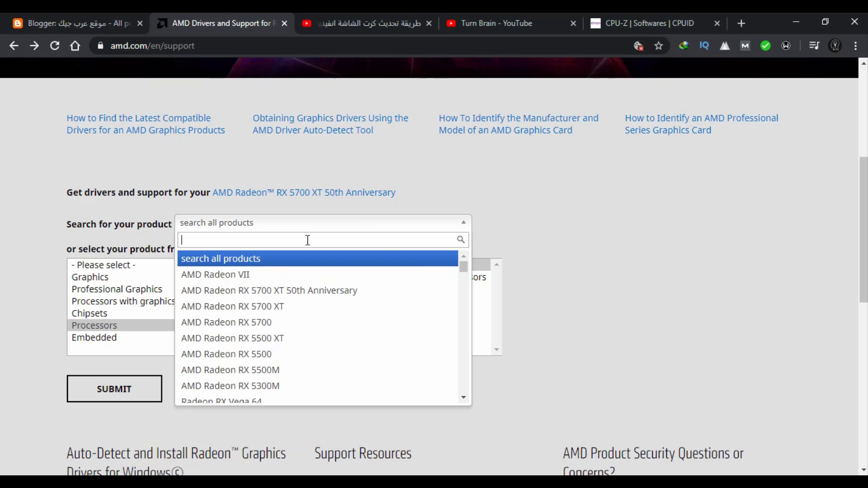Screen dimensions: 868x488
Task: Close the Blogger tab
Action: [x=140, y=23]
